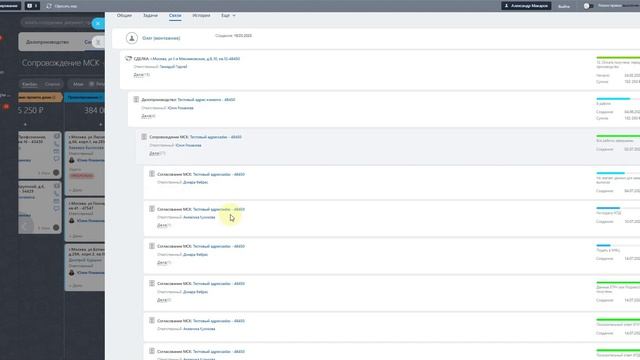Click the plus icon under the 5 250 ₽ column
Screen dimensions: 640x360
coord(25,124)
